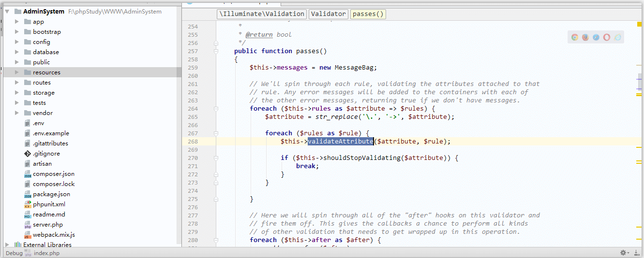This screenshot has height=258, width=644.
Task: Expand the routes folder arrow
Action: click(17, 83)
